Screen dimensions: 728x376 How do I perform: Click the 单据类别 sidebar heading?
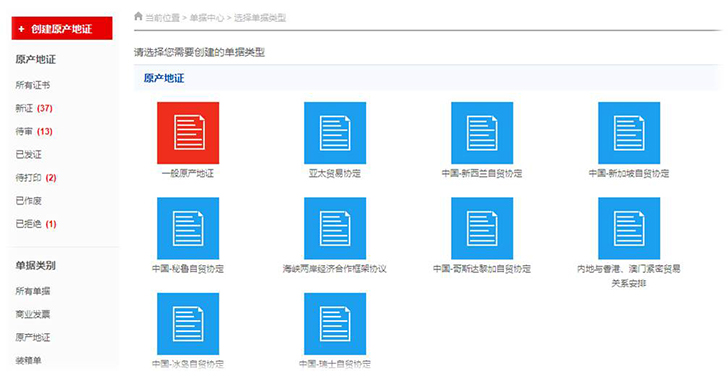pyautogui.click(x=35, y=266)
